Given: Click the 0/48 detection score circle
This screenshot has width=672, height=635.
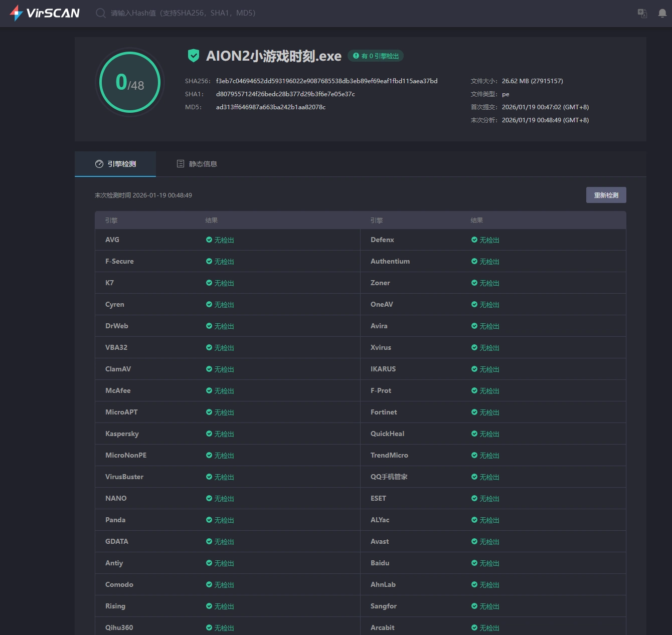Looking at the screenshot, I should click(x=130, y=82).
